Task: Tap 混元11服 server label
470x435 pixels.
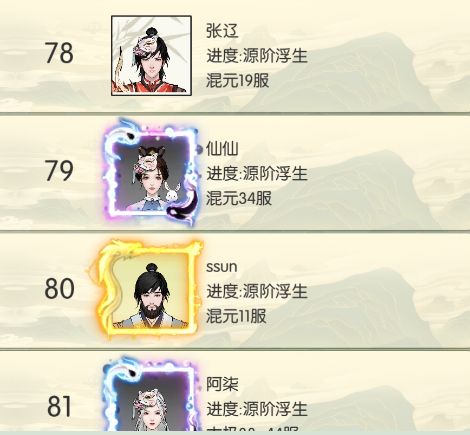Action: pyautogui.click(x=236, y=316)
